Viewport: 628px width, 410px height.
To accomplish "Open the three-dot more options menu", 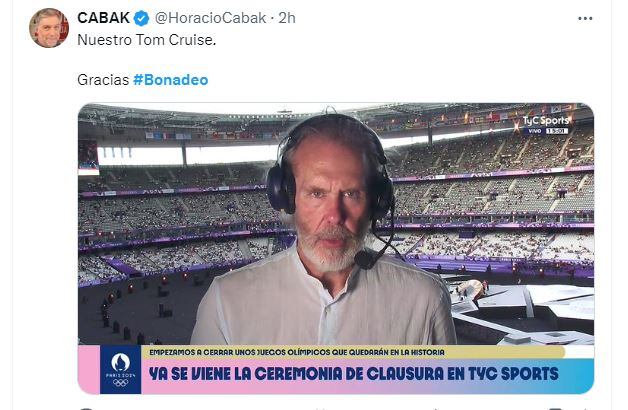I will (585, 18).
